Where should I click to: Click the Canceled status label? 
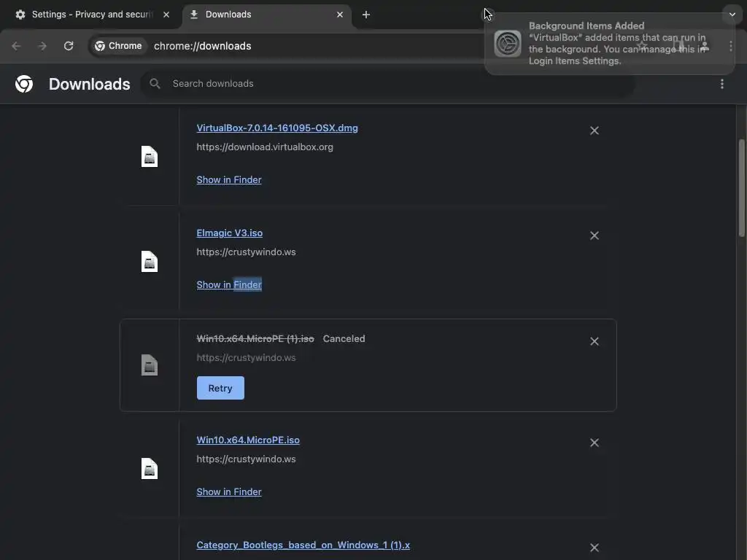point(344,338)
